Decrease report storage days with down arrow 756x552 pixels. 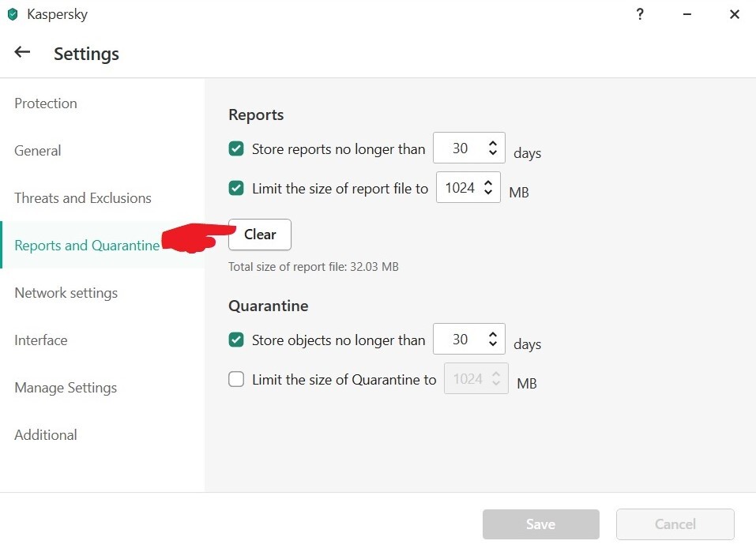pos(492,152)
